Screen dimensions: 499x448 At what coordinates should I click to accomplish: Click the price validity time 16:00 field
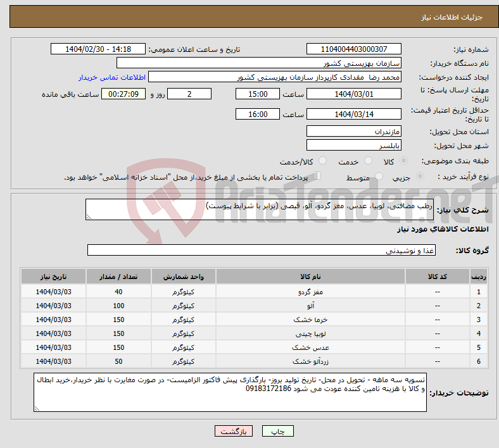(x=258, y=114)
